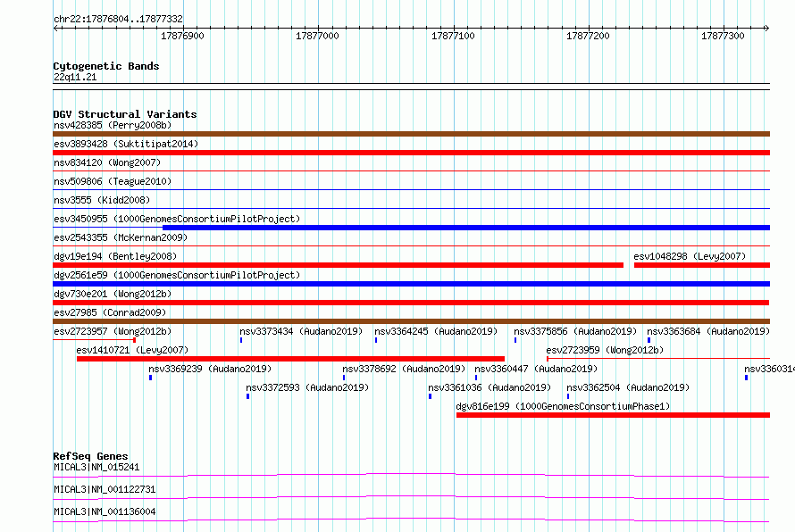Screen dimensions: 795x532
Task: Click the esv2543355 (McKernan2009) label
Action: click(x=121, y=237)
